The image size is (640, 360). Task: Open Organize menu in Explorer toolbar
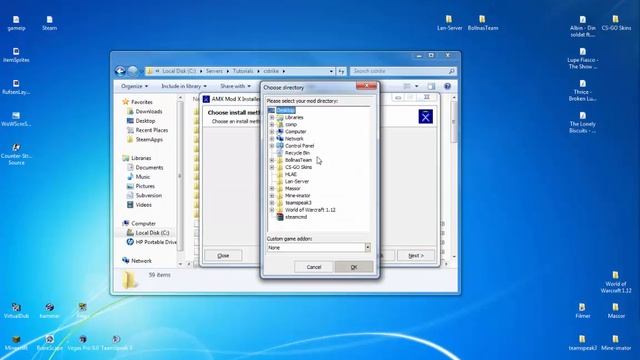pos(134,86)
